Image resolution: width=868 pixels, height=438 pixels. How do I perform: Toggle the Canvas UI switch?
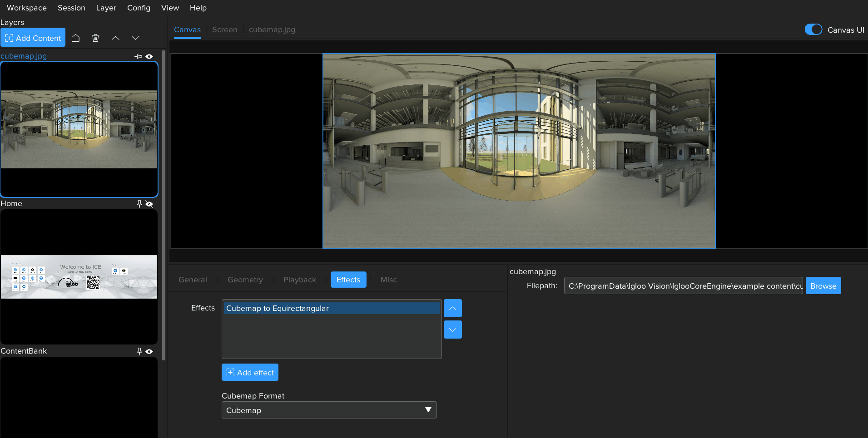(x=813, y=30)
